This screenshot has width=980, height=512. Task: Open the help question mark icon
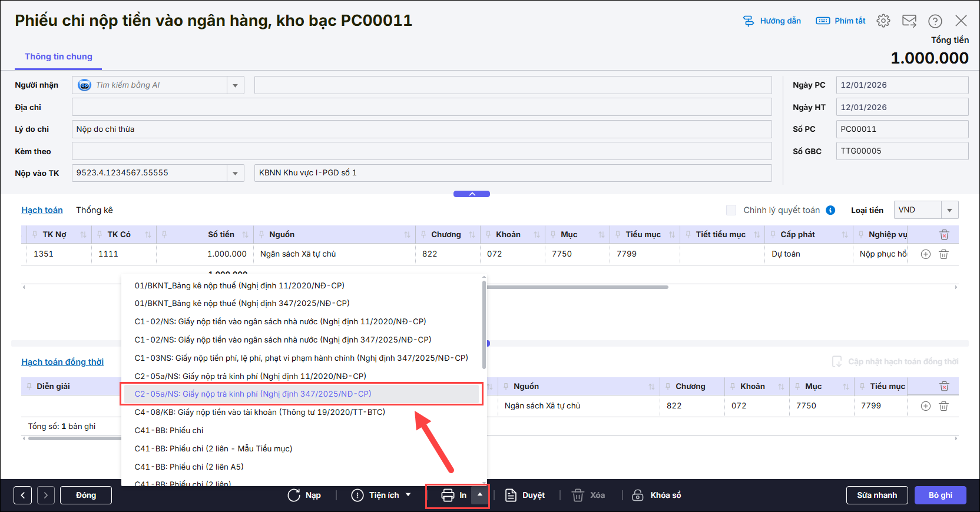(935, 21)
